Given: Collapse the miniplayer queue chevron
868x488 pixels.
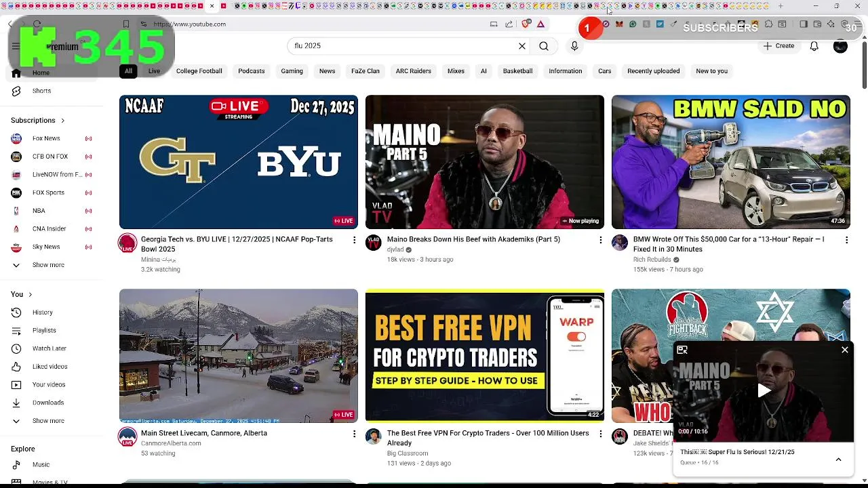Looking at the screenshot, I should pos(838,460).
